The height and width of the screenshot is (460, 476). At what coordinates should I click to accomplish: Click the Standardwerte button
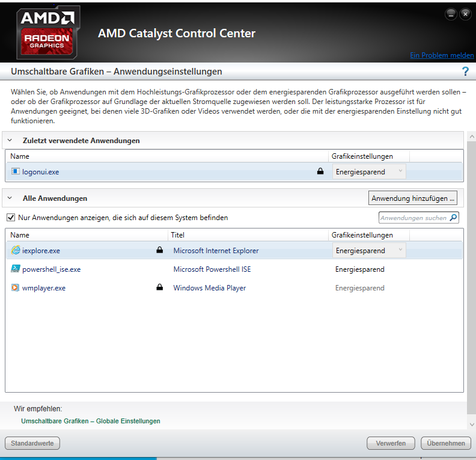[32, 443]
